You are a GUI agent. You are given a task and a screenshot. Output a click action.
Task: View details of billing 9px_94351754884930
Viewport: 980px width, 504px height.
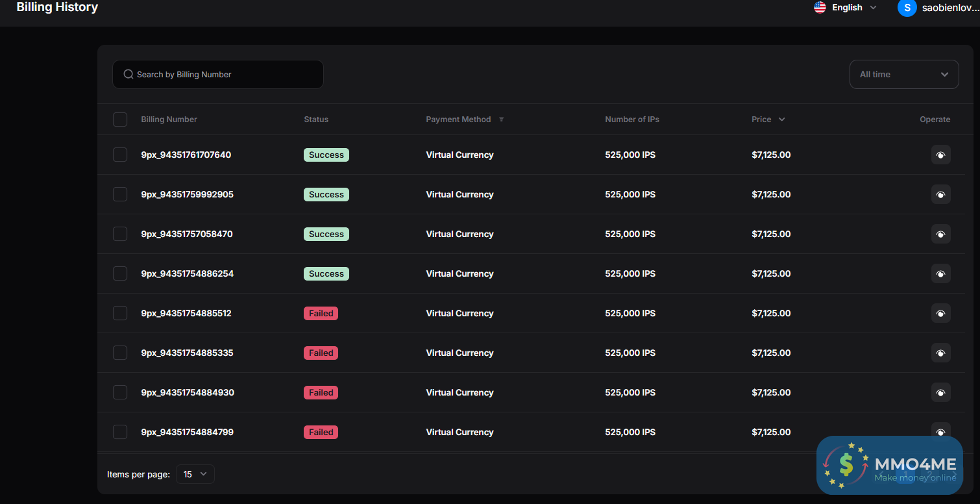940,392
